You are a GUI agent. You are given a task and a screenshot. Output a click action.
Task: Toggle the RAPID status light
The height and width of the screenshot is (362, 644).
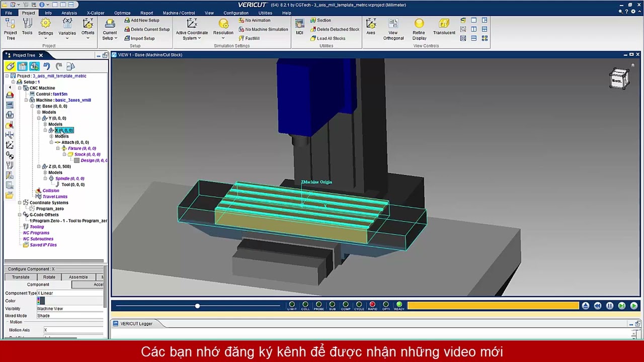click(372, 305)
